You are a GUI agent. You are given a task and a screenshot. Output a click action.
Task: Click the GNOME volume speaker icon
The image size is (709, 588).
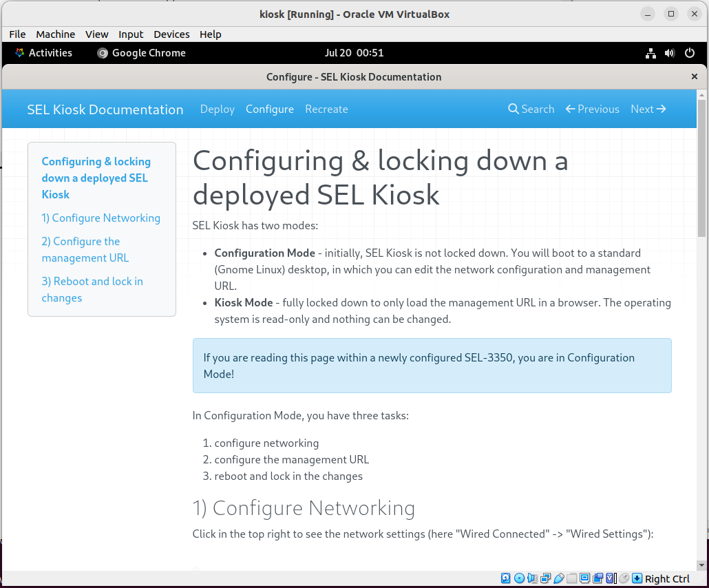670,54
